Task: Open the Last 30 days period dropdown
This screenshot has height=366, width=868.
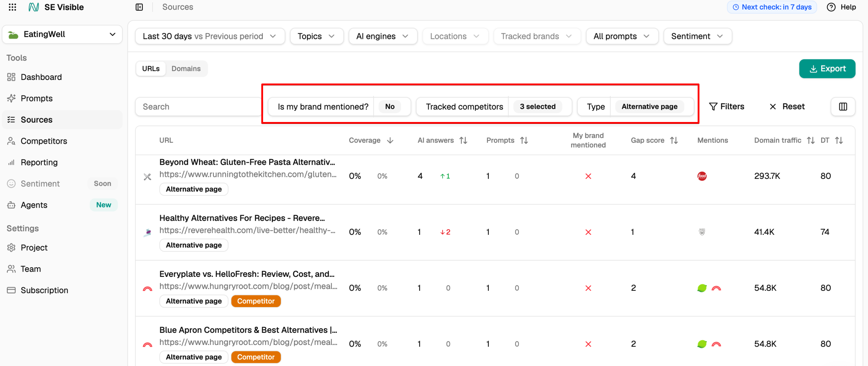Action: (x=210, y=36)
